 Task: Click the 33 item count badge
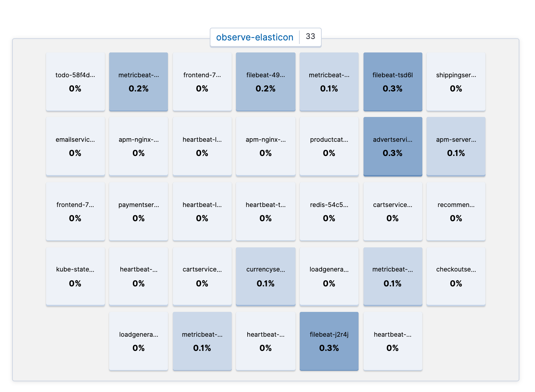coord(310,37)
